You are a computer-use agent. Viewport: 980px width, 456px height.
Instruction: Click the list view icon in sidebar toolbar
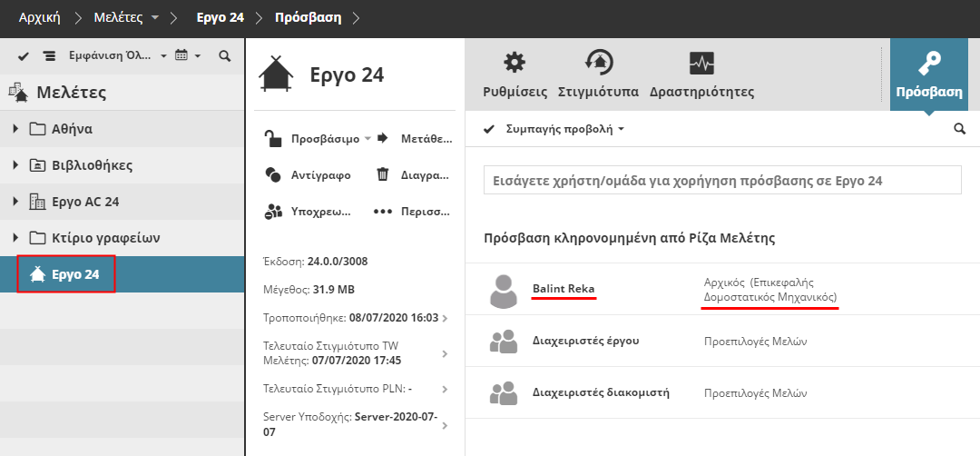coord(49,56)
